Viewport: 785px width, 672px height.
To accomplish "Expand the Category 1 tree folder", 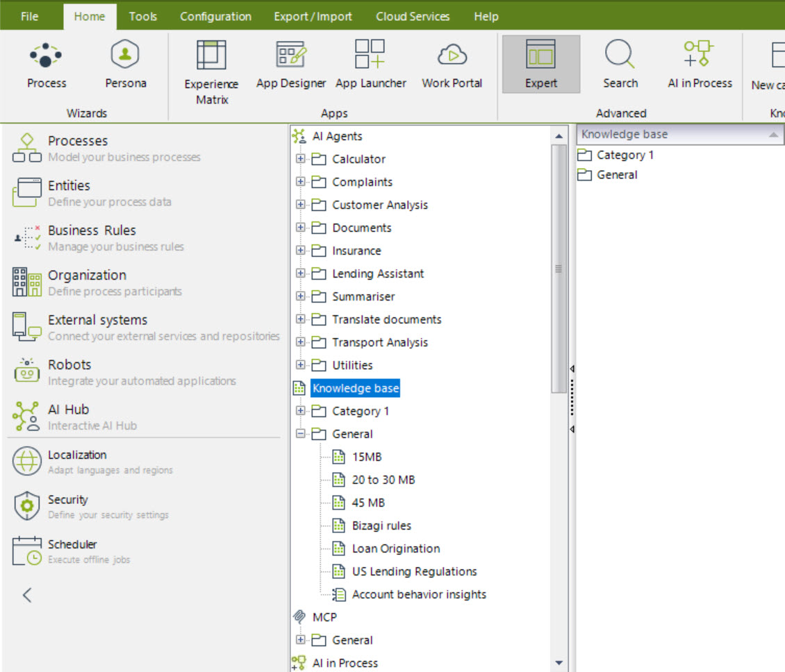I will click(x=301, y=411).
